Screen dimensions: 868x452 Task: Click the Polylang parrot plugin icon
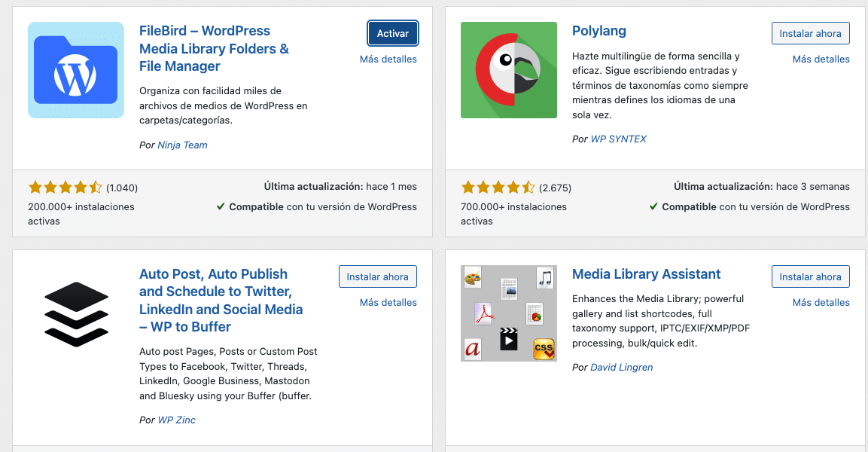tap(509, 70)
